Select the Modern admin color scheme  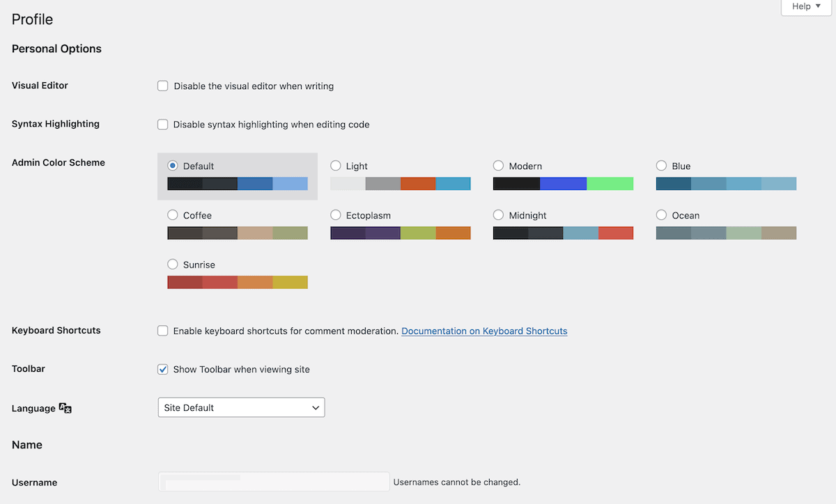tap(498, 166)
